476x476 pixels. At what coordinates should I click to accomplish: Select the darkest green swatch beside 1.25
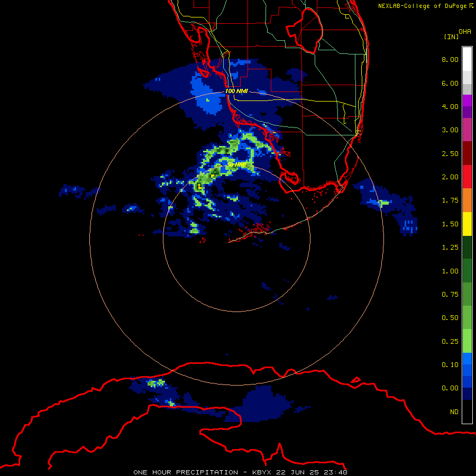pos(467,248)
